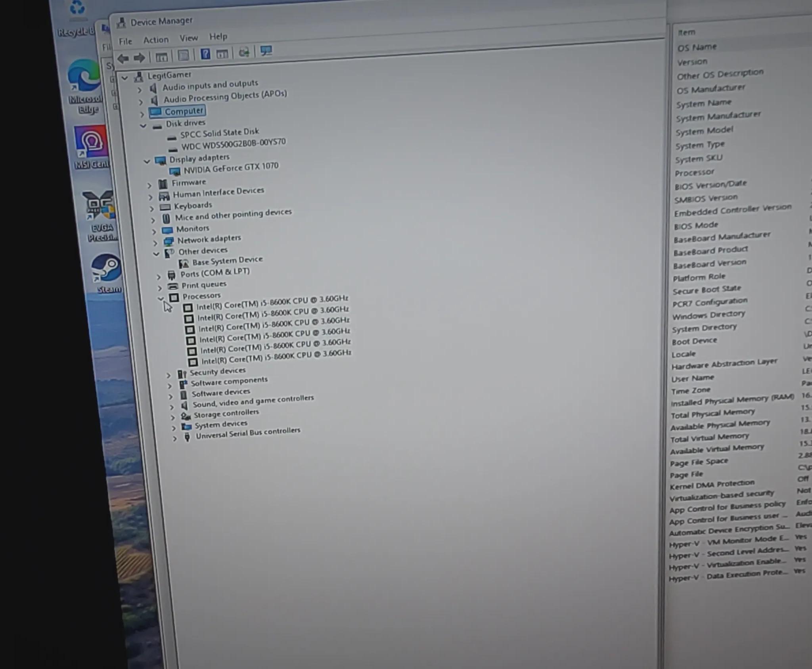This screenshot has width=812, height=669.
Task: Collapse the Disk drives node
Action: pos(143,126)
